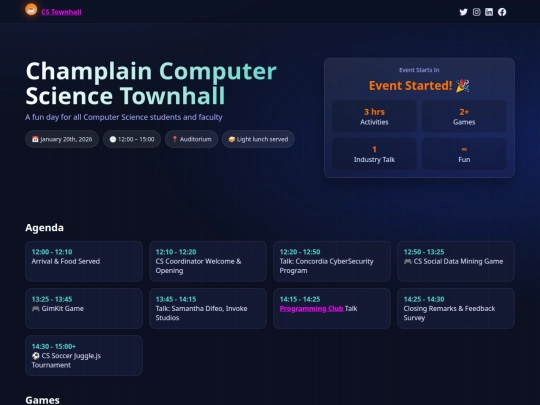Click the 'A fun day for all' subtitle

124,117
